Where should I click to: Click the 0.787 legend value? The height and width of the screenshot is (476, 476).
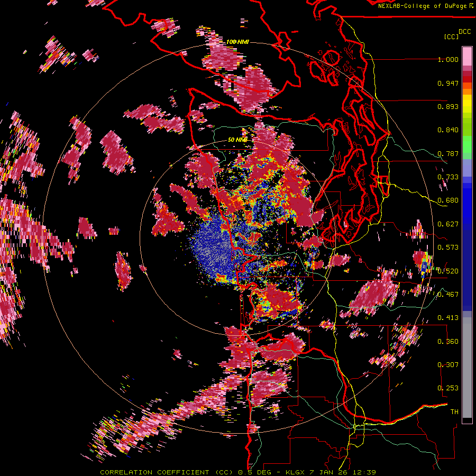coord(448,153)
